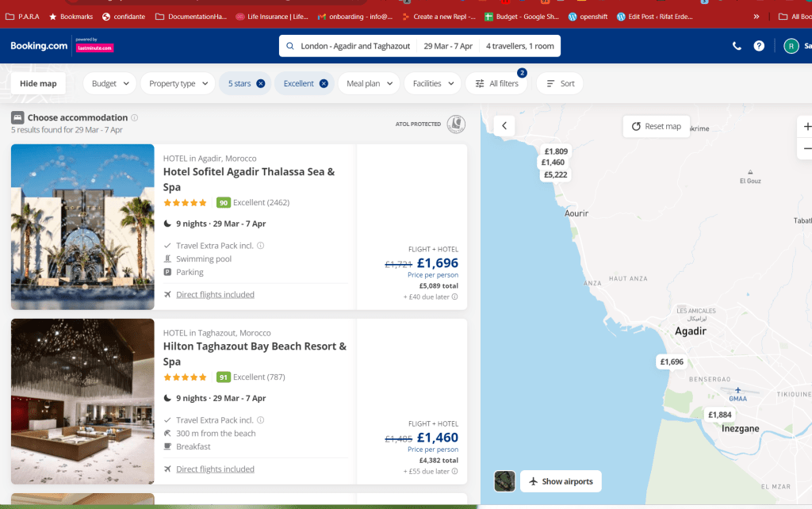
Task: View Hilton direct flights included link
Action: [x=215, y=469]
